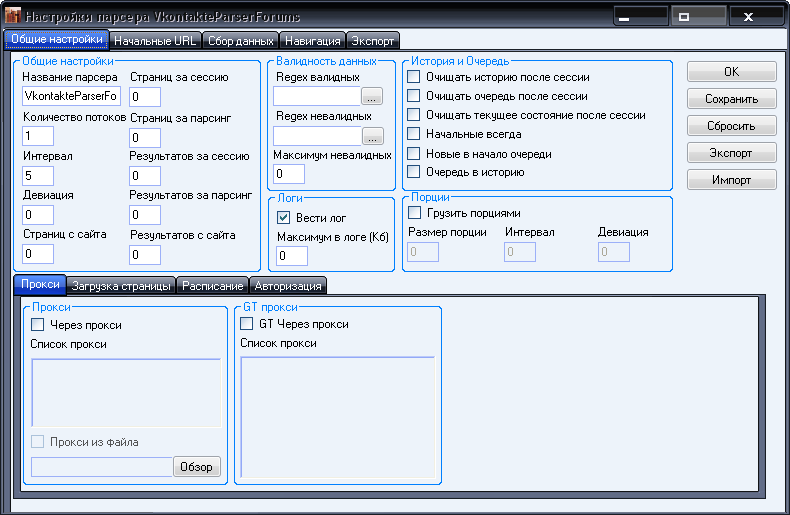
Task: Click the Импорт button
Action: 731,180
